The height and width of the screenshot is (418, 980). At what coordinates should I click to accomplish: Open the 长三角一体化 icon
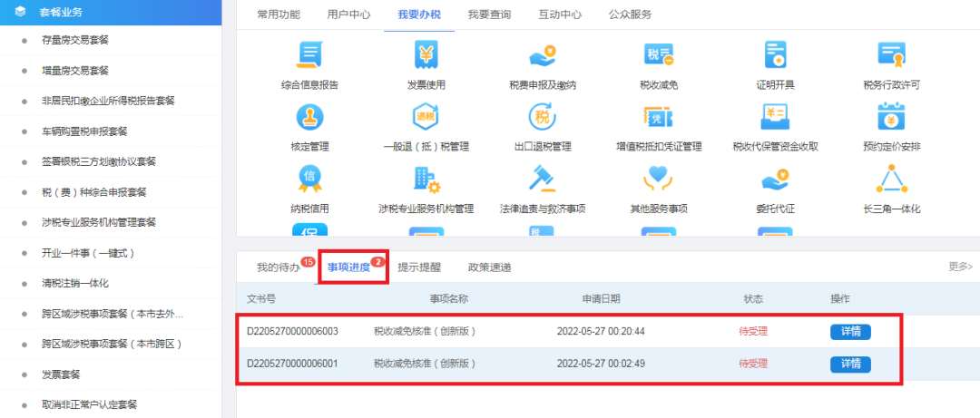coord(891,180)
